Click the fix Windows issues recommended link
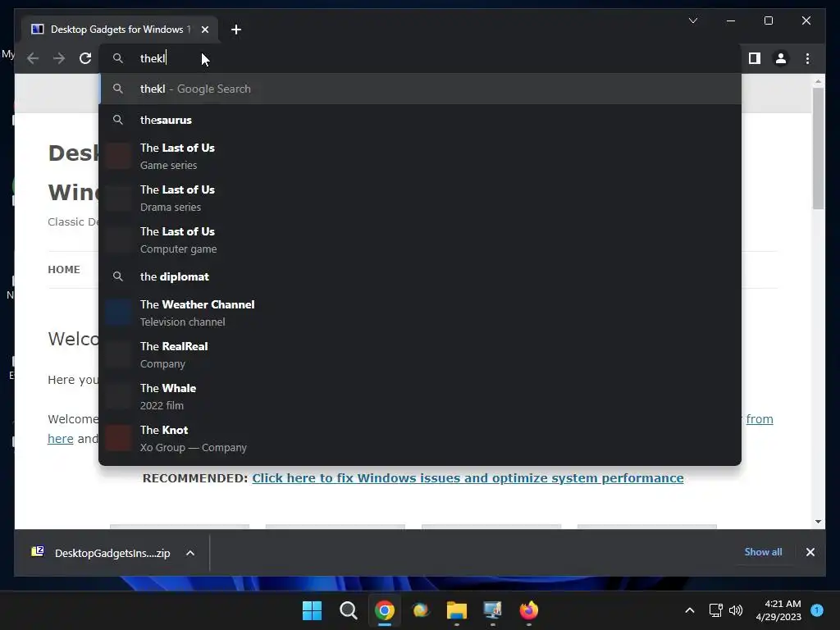The height and width of the screenshot is (630, 840). (x=468, y=478)
